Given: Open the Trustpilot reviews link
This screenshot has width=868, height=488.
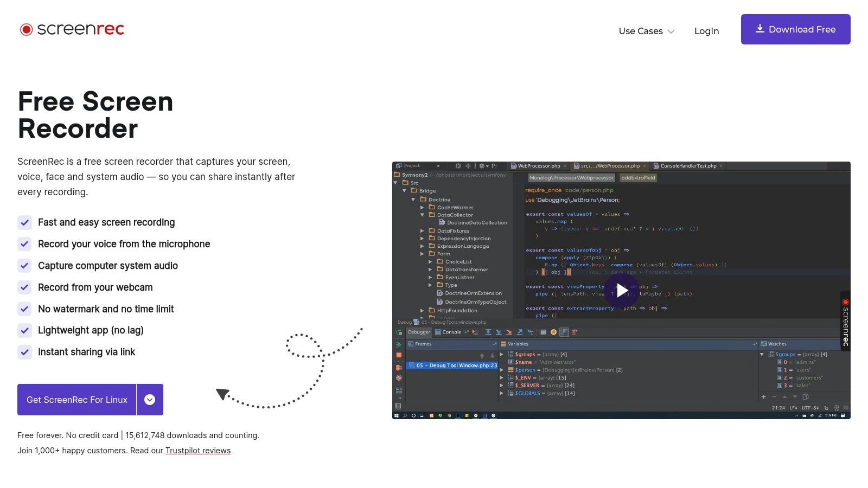Looking at the screenshot, I should pos(198,451).
